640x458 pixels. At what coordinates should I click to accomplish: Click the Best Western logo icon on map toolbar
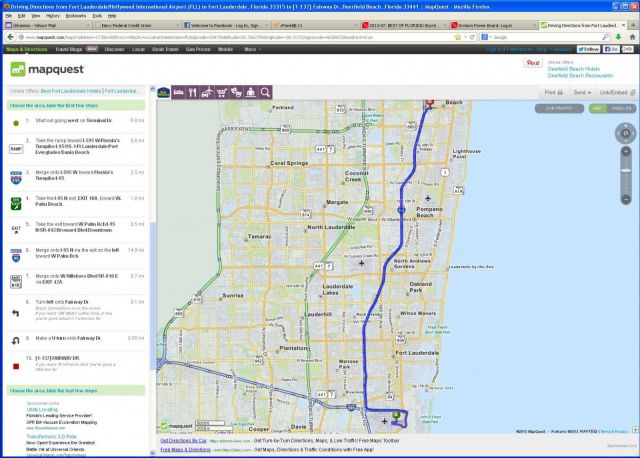click(164, 93)
